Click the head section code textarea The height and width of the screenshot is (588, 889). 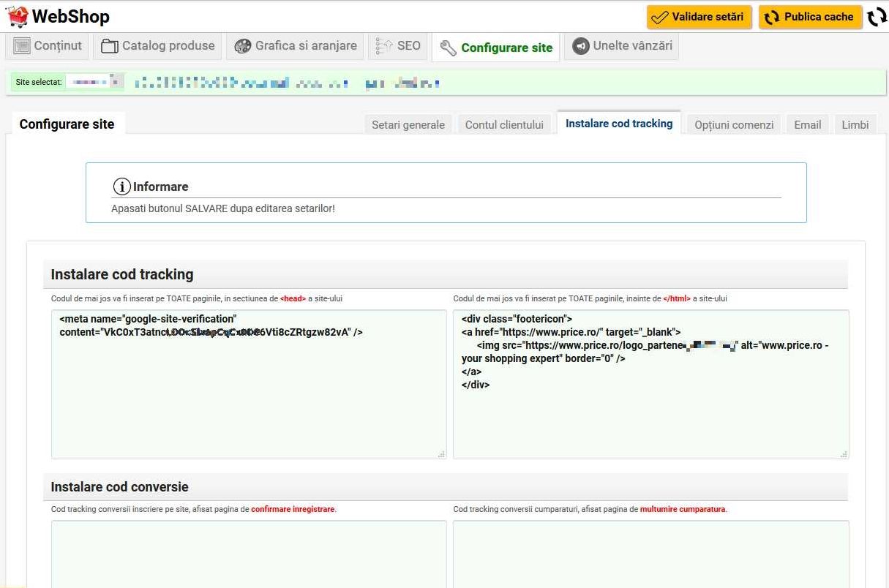pos(249,385)
